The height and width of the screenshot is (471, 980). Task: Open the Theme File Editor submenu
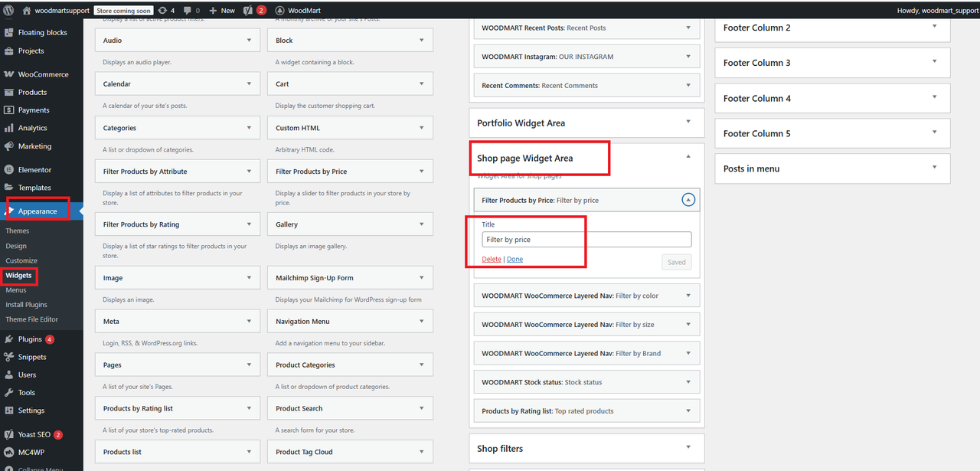tap(31, 319)
